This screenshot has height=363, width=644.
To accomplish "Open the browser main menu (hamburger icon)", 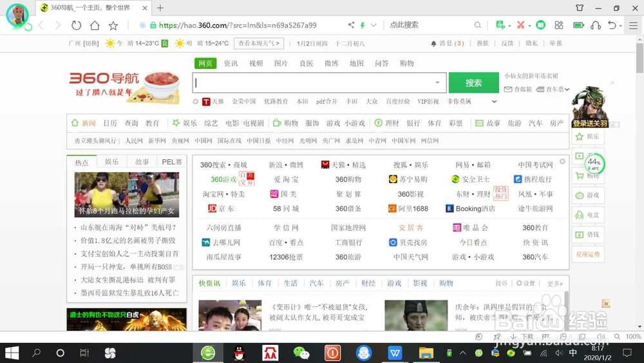I will [633, 26].
